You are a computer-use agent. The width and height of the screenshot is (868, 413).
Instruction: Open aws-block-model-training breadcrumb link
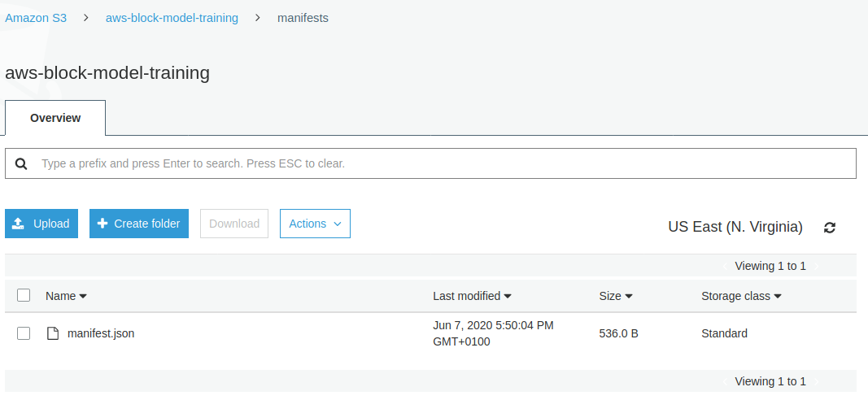pyautogui.click(x=172, y=18)
